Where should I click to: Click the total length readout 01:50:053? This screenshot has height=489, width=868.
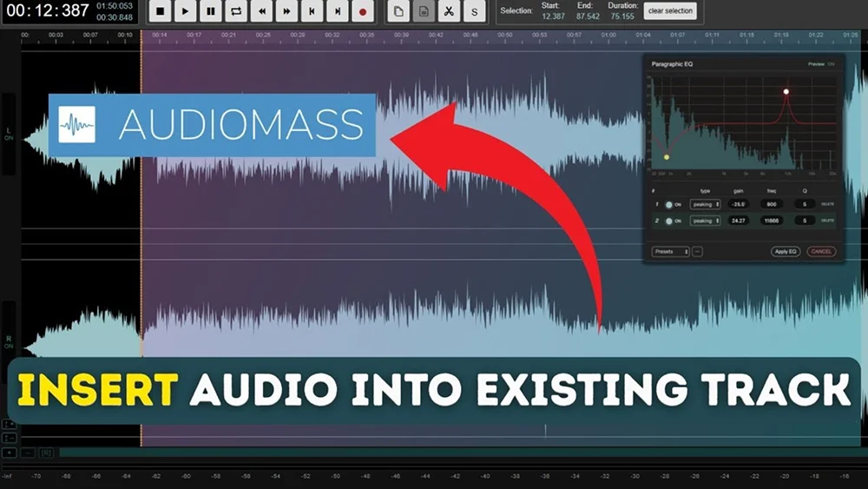(x=115, y=5)
